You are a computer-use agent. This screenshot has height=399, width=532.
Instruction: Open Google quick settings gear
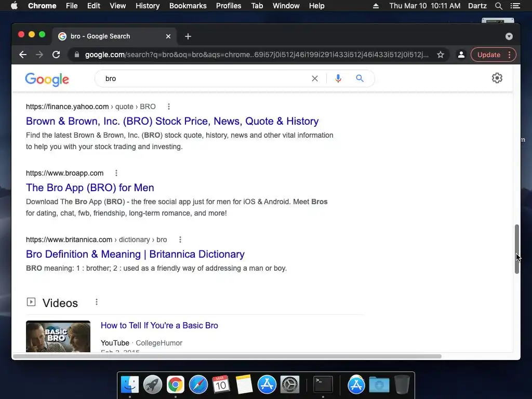(x=497, y=78)
